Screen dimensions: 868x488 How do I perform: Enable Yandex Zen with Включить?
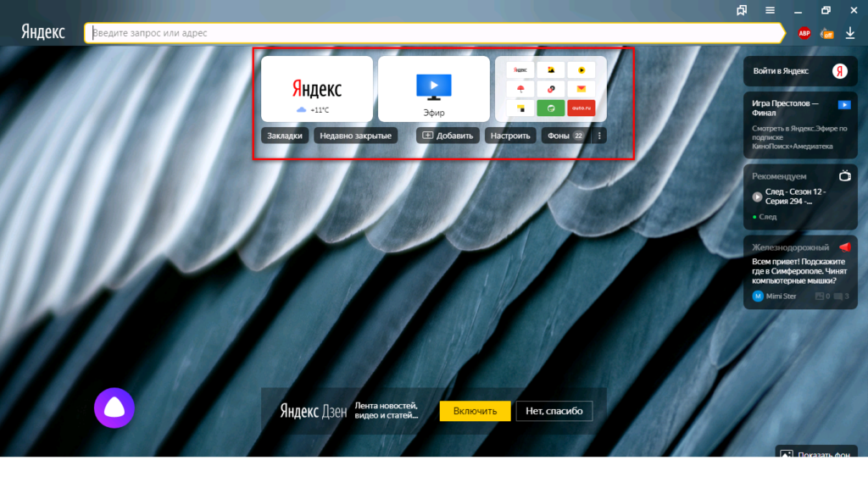(x=475, y=411)
